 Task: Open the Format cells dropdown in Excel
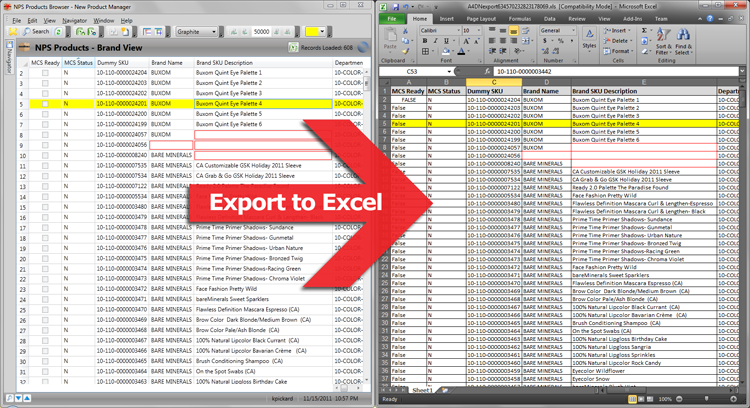click(x=618, y=51)
